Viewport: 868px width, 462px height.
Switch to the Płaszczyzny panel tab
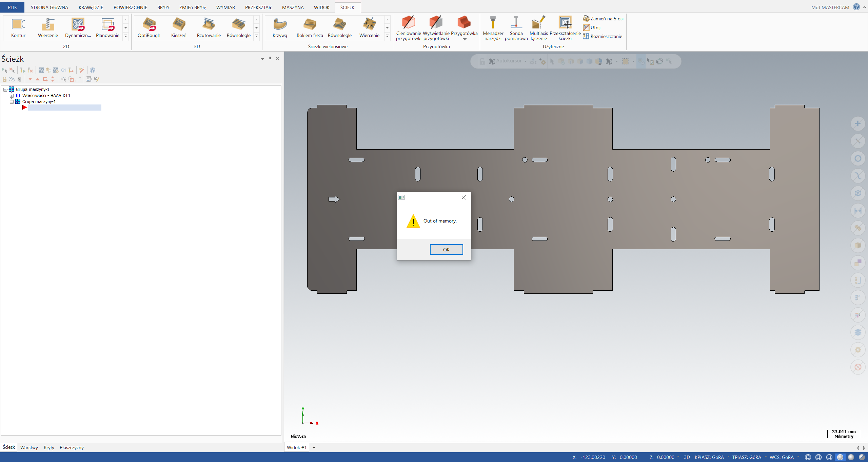[x=72, y=447]
